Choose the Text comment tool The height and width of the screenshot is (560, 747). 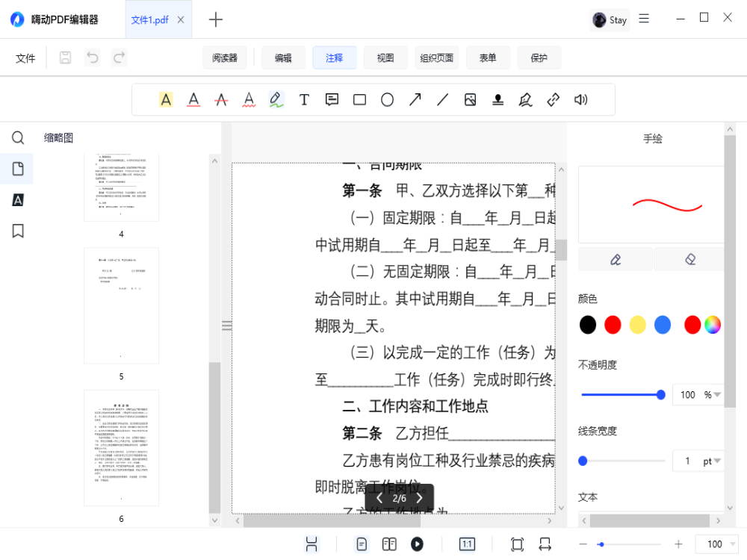304,99
